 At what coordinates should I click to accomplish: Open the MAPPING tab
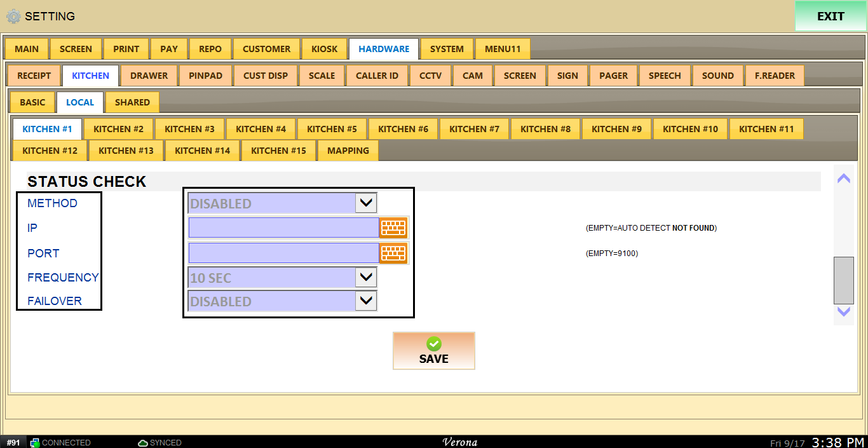click(x=348, y=151)
